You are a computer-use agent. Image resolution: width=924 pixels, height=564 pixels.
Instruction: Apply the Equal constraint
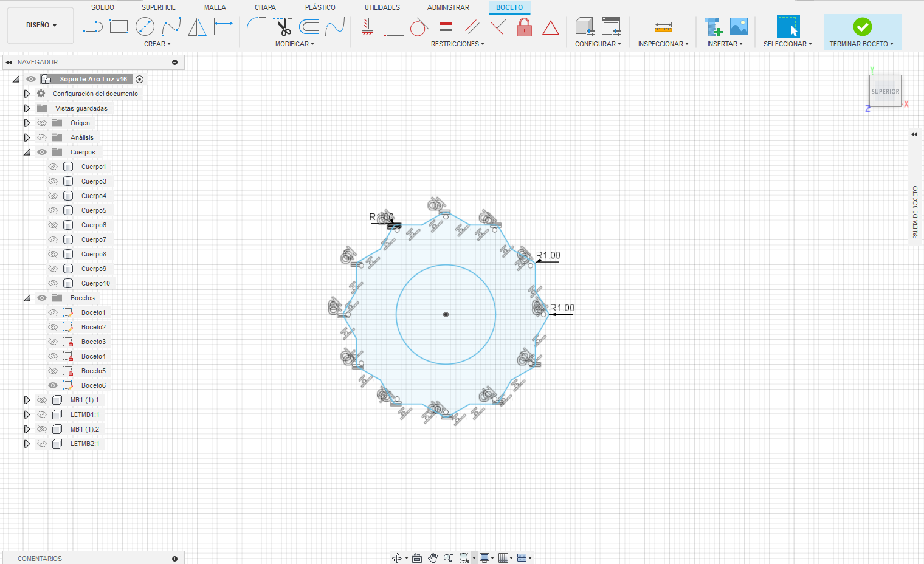[446, 27]
